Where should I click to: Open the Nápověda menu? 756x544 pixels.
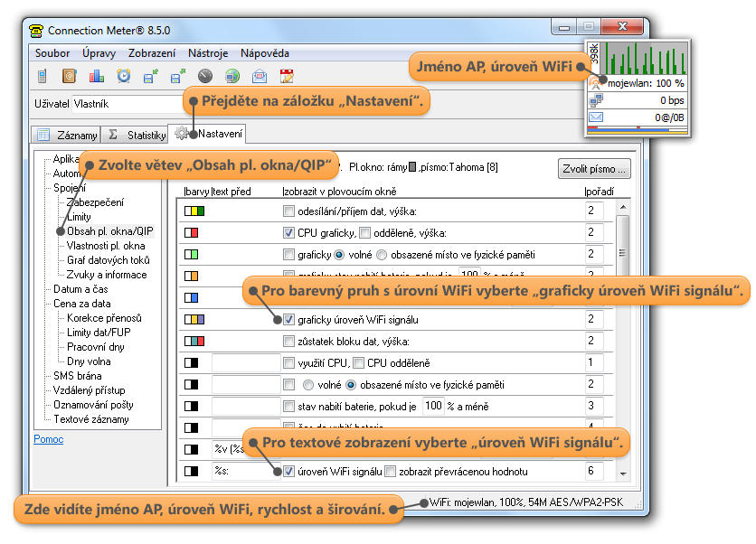pos(265,53)
